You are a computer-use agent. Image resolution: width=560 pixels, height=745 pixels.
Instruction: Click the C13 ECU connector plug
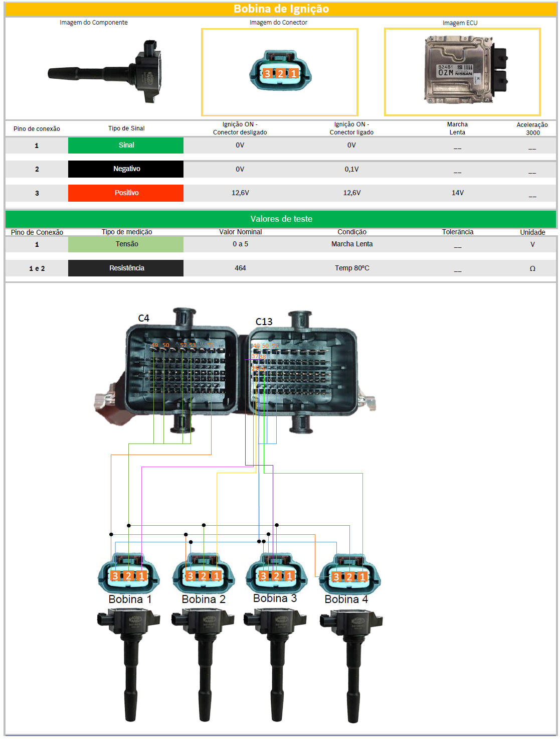(303, 371)
